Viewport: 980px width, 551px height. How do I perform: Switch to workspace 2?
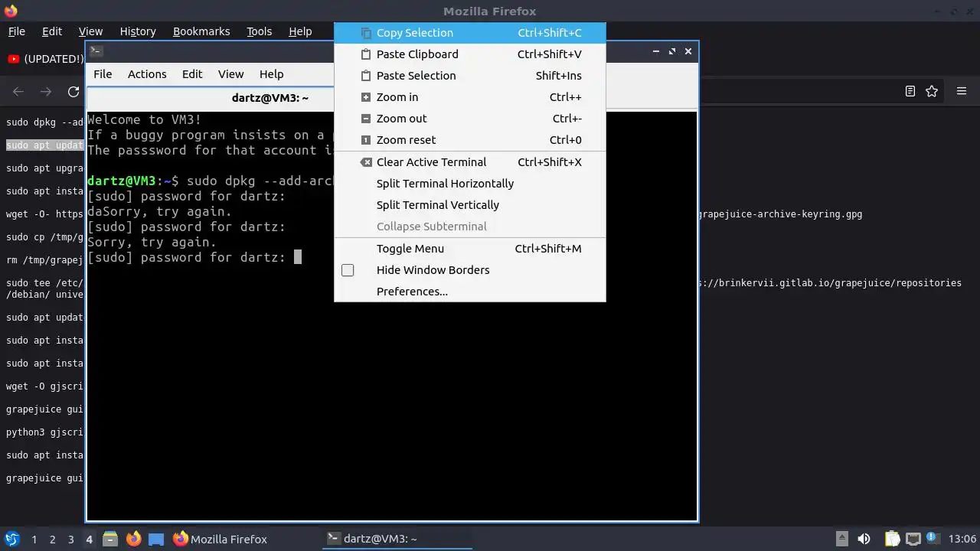coord(52,540)
